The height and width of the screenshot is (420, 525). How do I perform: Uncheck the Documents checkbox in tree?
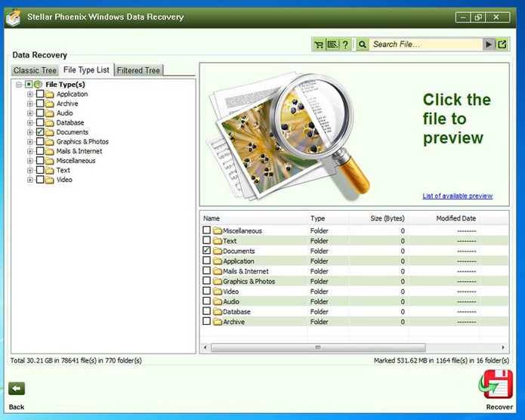coord(40,132)
